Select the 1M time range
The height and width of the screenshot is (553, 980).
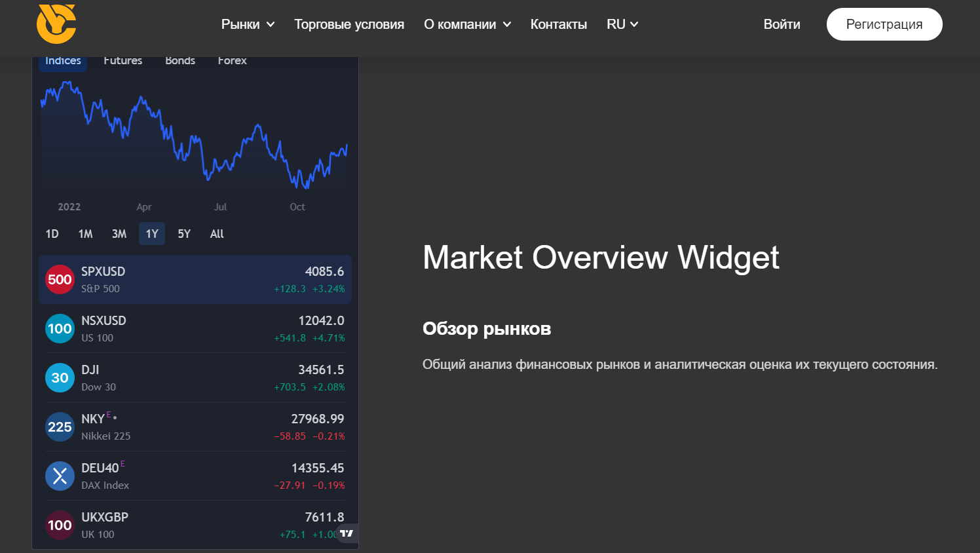point(86,234)
